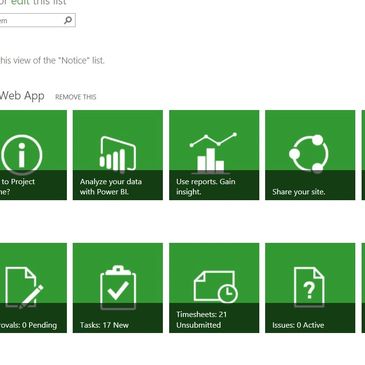Click the approvals document pencil icon

[x=25, y=288]
